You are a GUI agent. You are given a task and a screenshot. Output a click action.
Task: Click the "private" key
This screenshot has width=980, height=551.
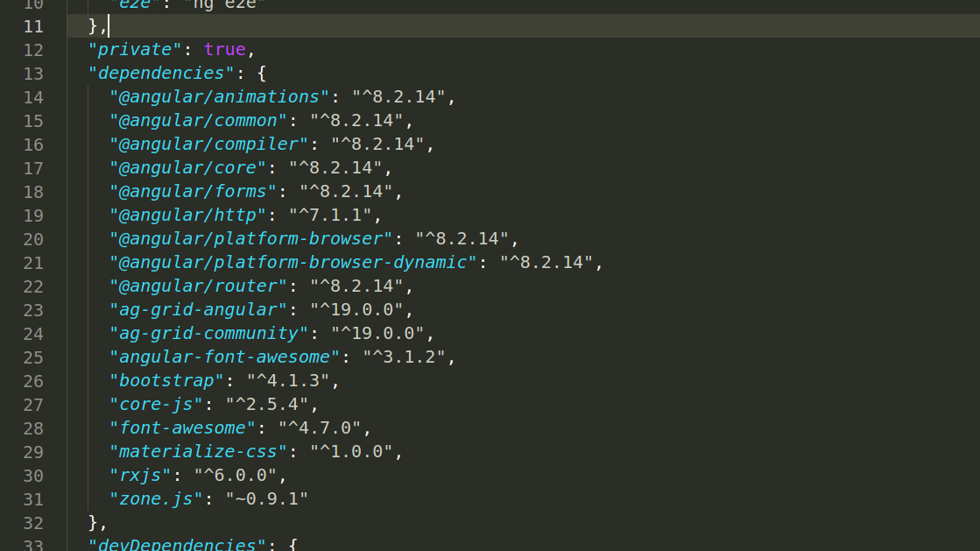pos(134,49)
